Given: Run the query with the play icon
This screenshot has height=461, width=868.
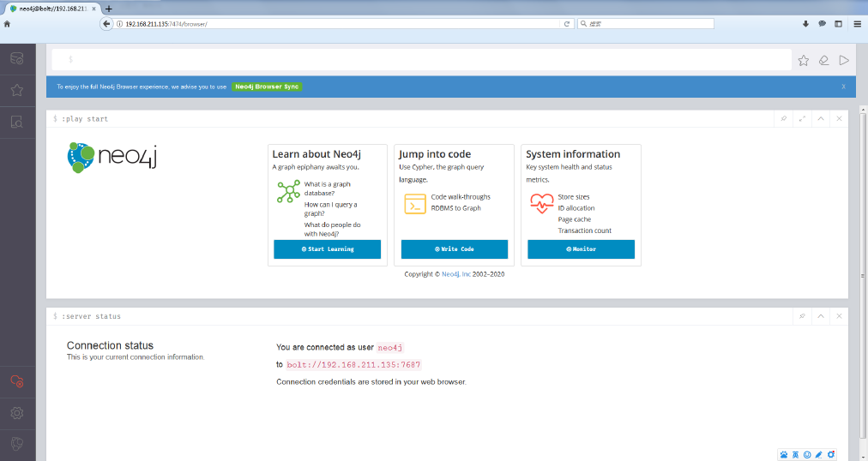Looking at the screenshot, I should click(x=844, y=60).
